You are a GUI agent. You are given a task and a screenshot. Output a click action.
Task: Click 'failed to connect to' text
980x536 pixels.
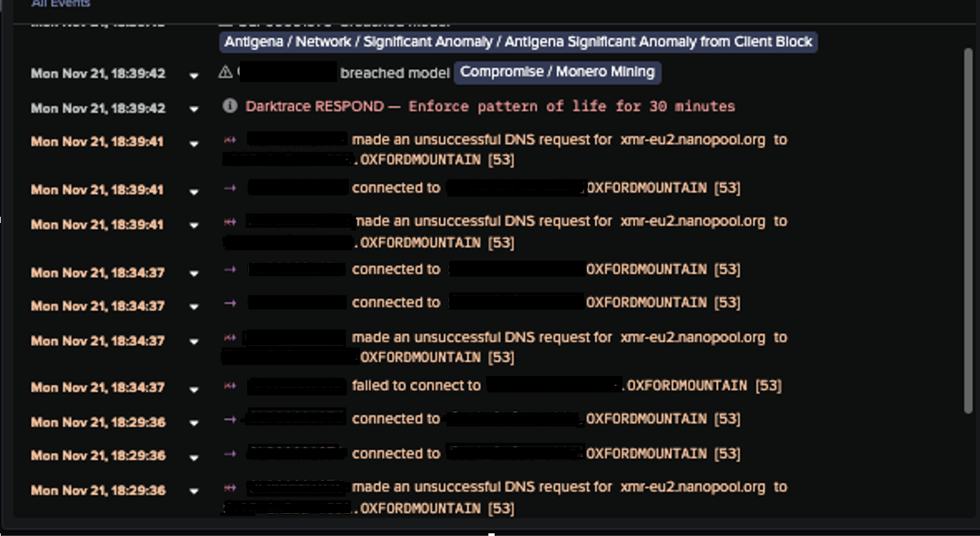(416, 386)
